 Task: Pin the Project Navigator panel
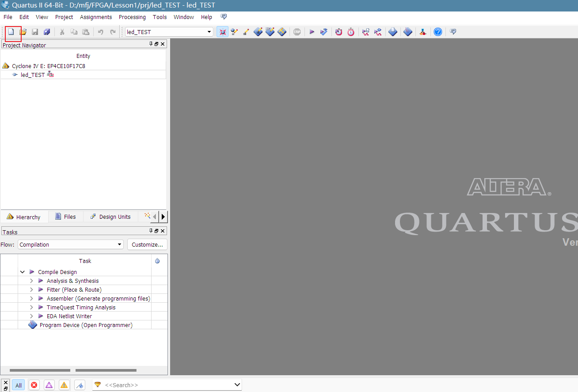151,44
